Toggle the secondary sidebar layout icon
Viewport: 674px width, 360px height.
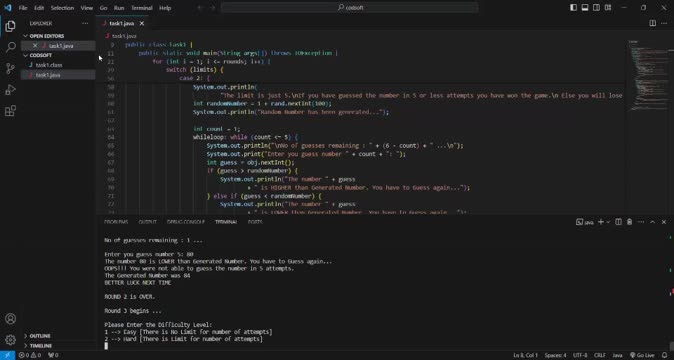click(596, 8)
